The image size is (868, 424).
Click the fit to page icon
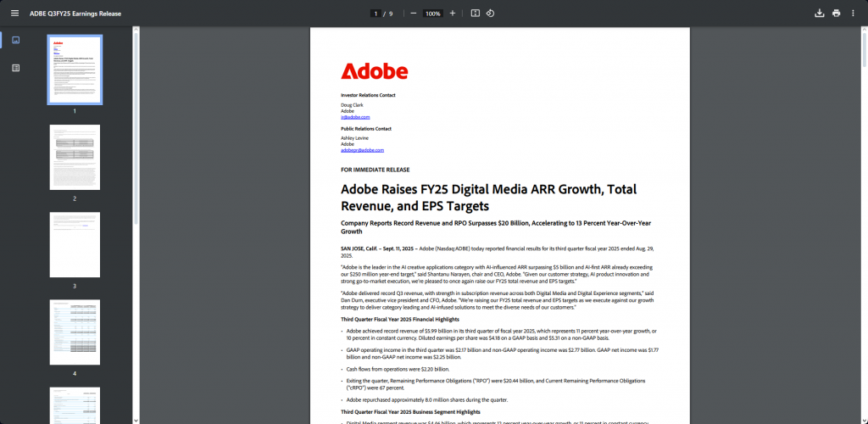[475, 14]
